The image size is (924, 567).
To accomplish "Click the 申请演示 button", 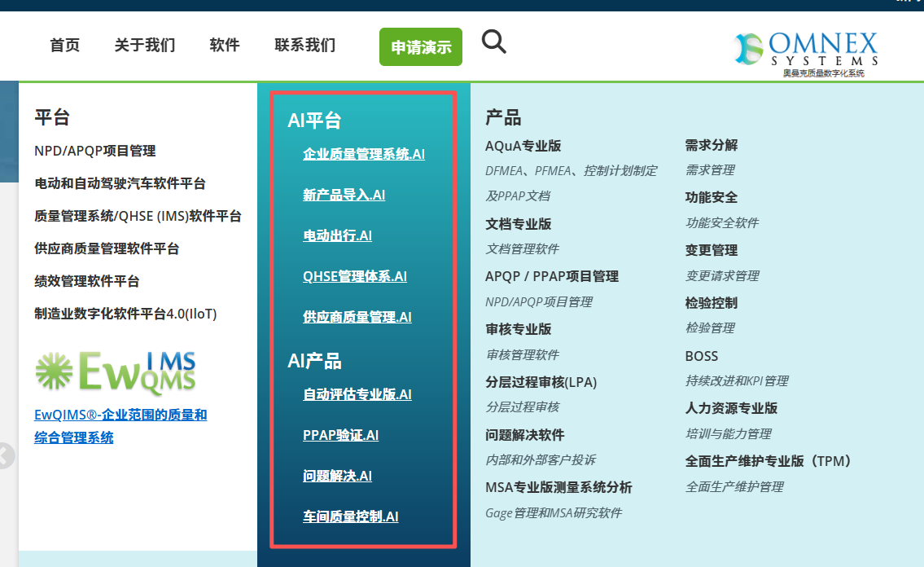I will pyautogui.click(x=421, y=46).
